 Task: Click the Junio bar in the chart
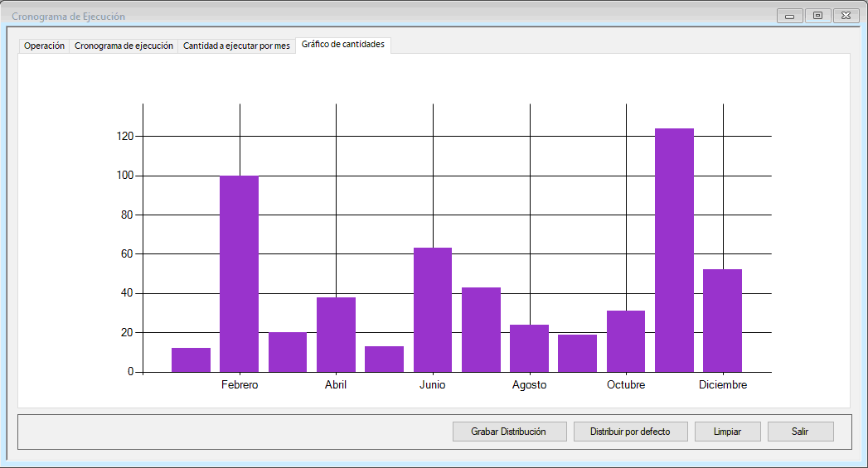(x=433, y=310)
